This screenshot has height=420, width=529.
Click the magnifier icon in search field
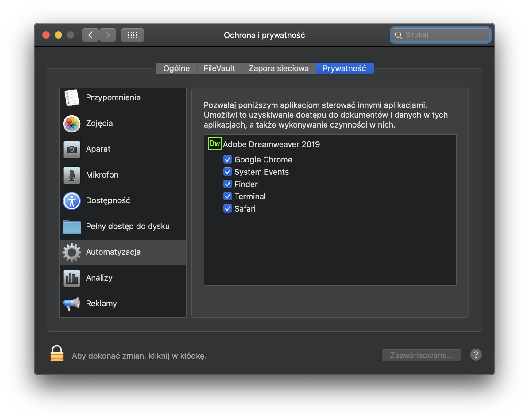[398, 35]
